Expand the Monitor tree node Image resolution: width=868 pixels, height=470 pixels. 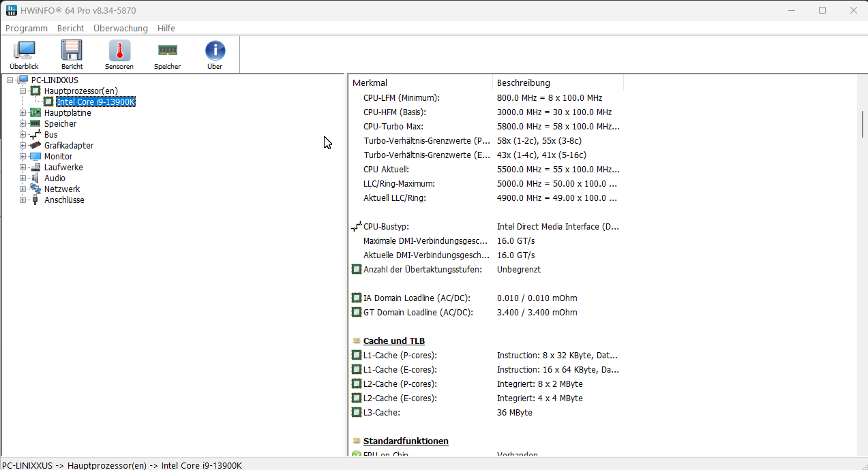coord(23,156)
